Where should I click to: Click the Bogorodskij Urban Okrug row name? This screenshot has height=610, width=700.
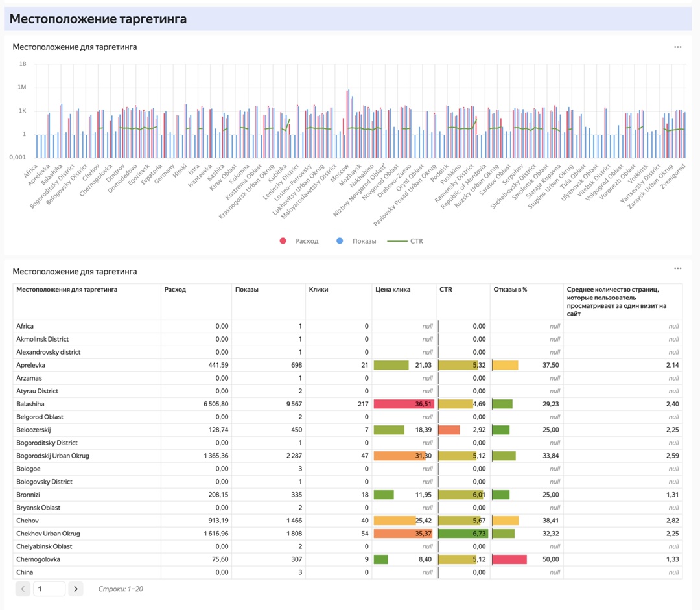53,456
